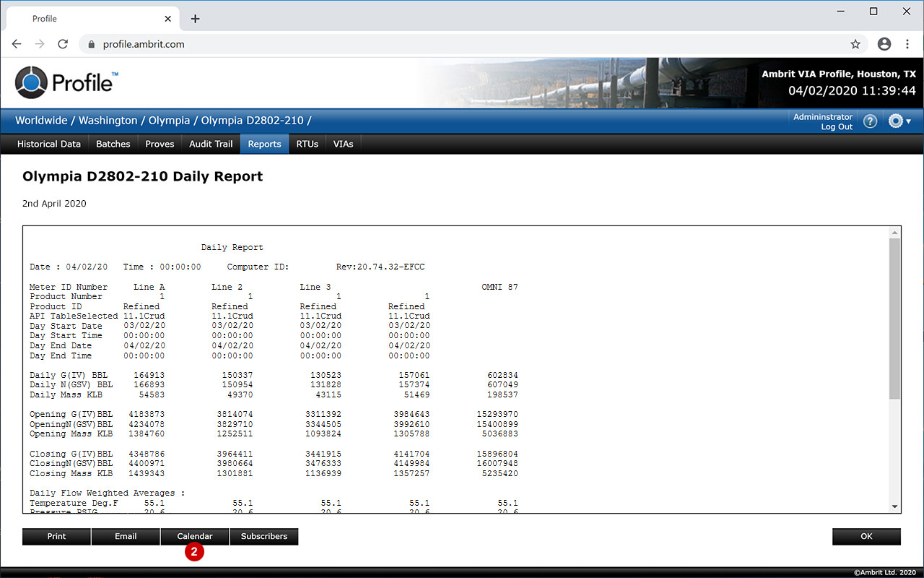Open the Batches tab
This screenshot has height=578, width=924.
tap(113, 144)
